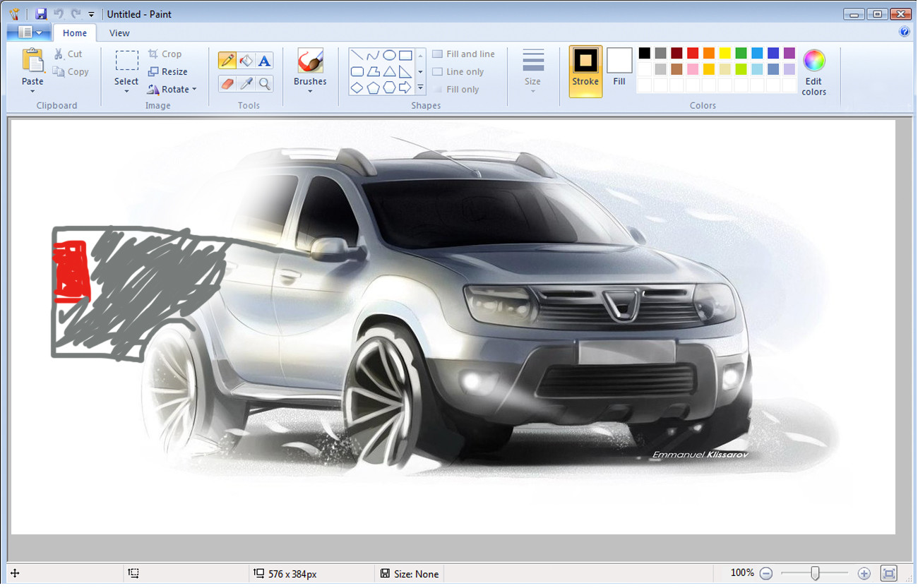
Task: Choose the Right arrow shape
Action: (405, 88)
